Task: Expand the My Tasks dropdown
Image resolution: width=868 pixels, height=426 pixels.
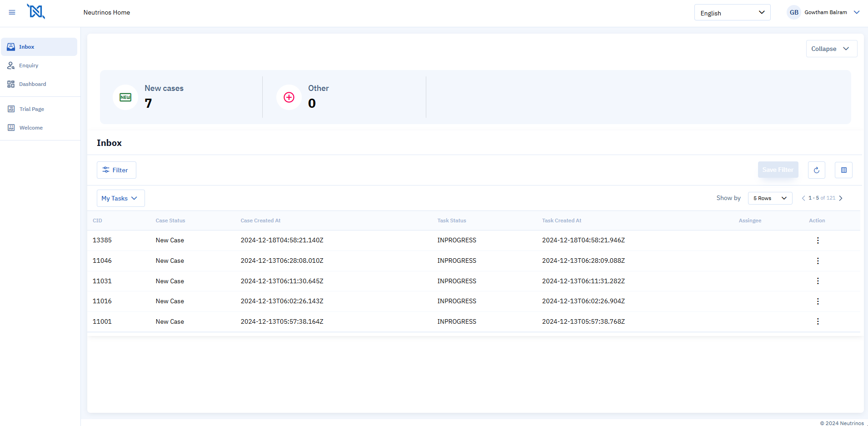Action: click(120, 198)
